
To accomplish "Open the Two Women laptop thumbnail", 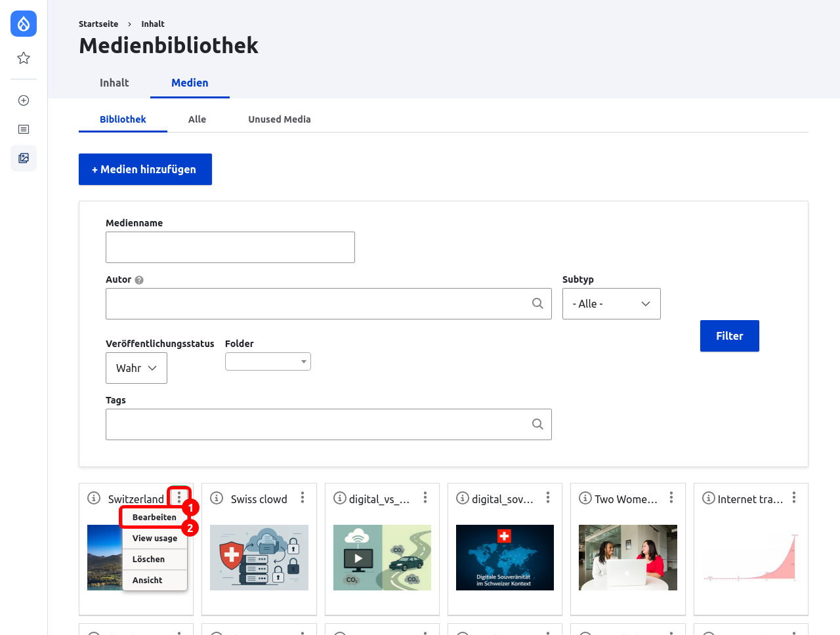I will (x=628, y=558).
